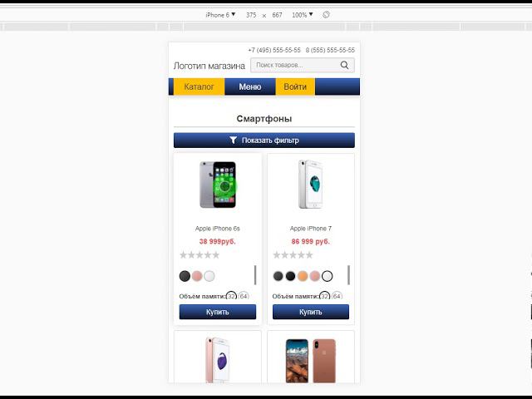
Task: Click the Поиск товаров search field
Action: click(295, 65)
